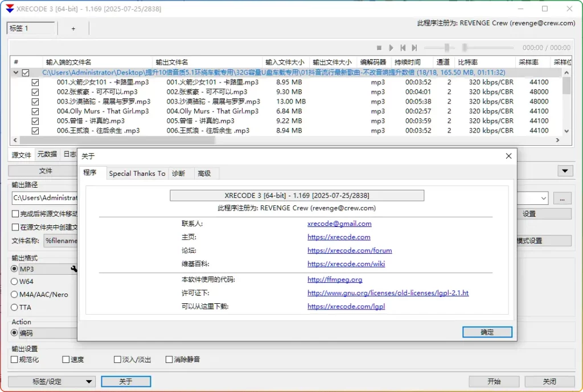Click output path input field
583x392 pixels.
(x=44, y=198)
